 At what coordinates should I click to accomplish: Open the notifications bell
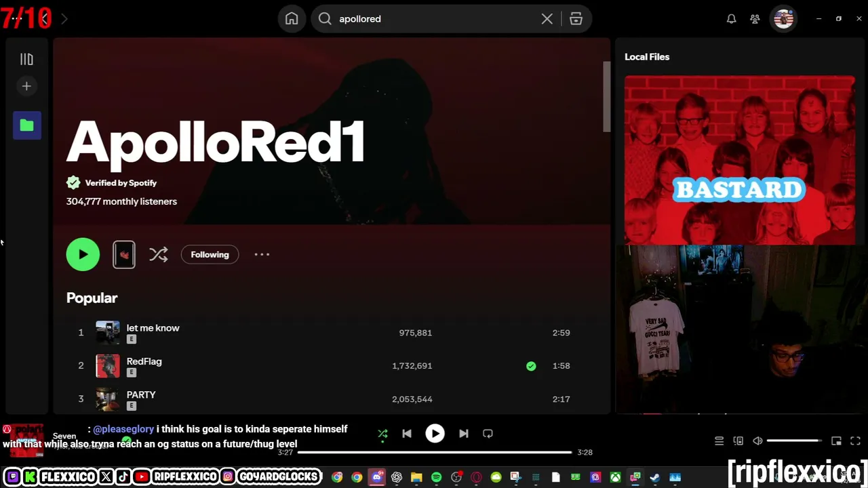731,19
